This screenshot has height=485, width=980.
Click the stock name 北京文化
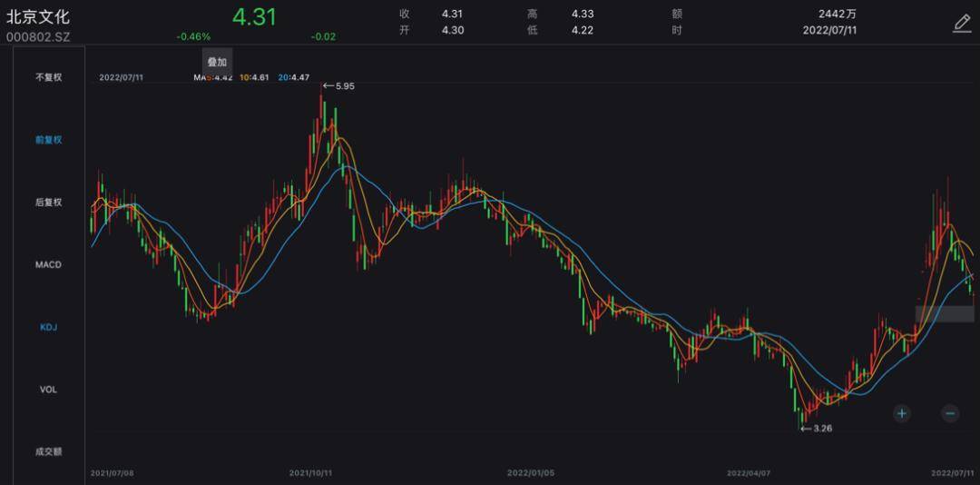[38, 15]
